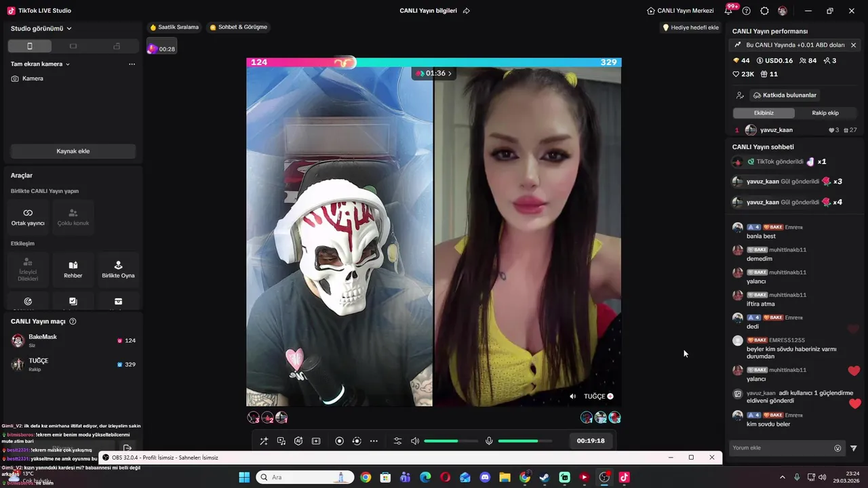
Task: Follow TUĞÇE with the plus icon
Action: [610, 396]
